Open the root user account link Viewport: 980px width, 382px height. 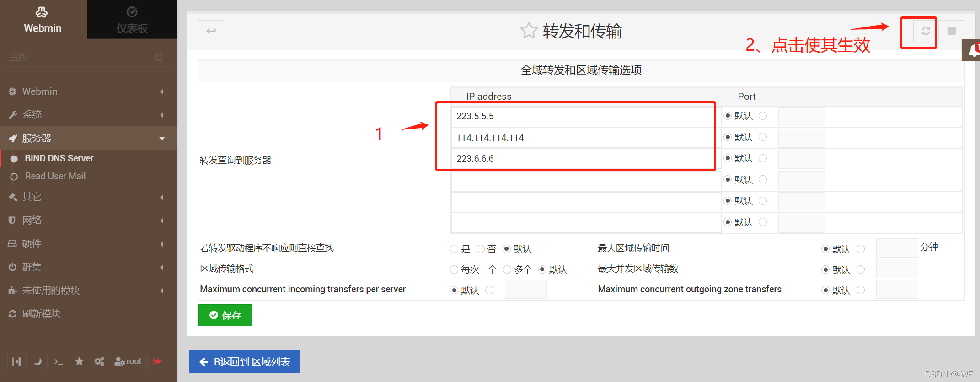(128, 361)
